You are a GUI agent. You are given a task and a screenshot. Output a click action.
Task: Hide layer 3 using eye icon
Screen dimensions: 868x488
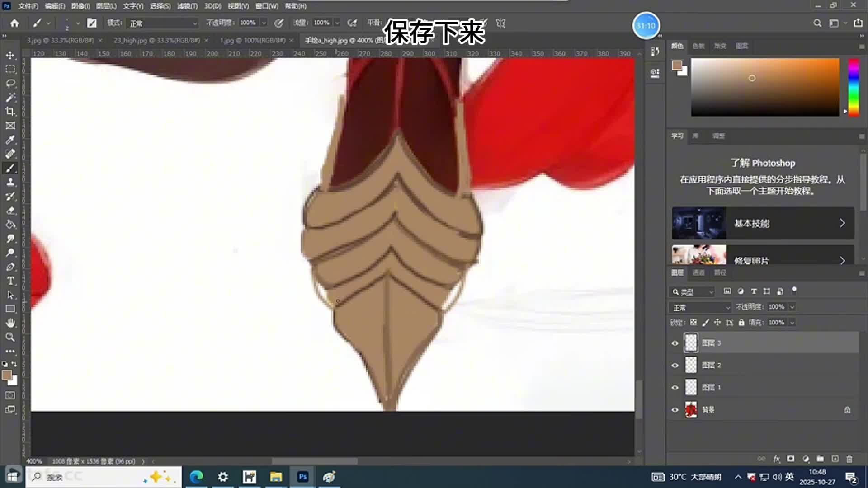click(x=675, y=343)
